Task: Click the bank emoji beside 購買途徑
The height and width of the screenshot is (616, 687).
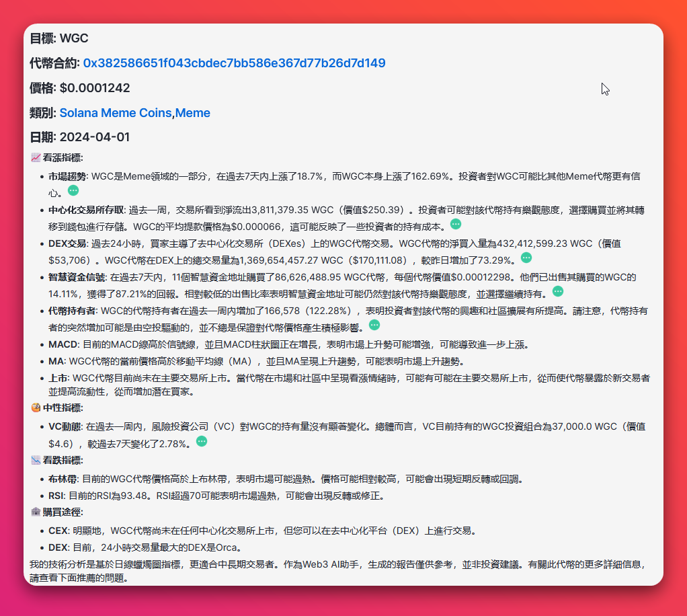Action: click(36, 512)
